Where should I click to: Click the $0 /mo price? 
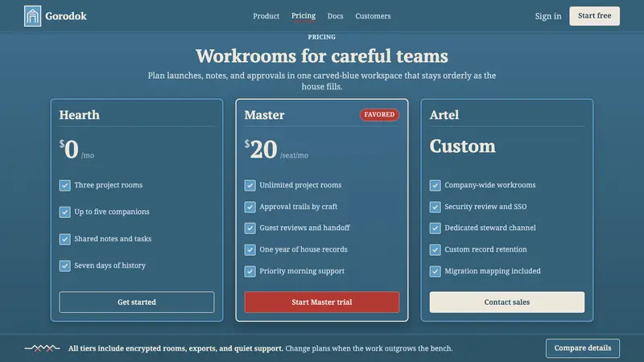click(x=76, y=150)
